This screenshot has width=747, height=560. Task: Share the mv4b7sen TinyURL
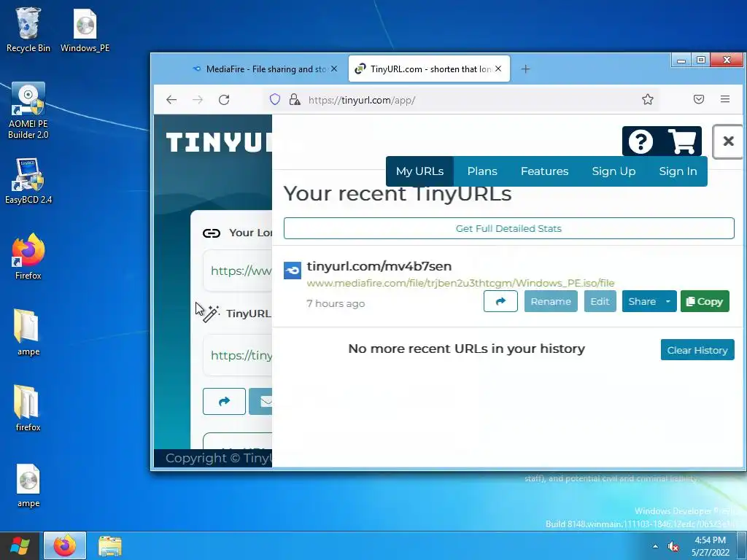642,301
